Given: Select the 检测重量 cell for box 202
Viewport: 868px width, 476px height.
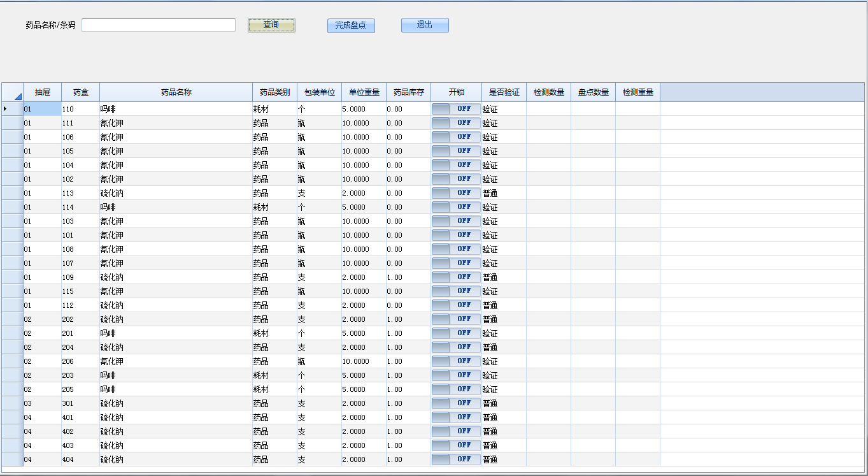Looking at the screenshot, I should (x=637, y=319).
